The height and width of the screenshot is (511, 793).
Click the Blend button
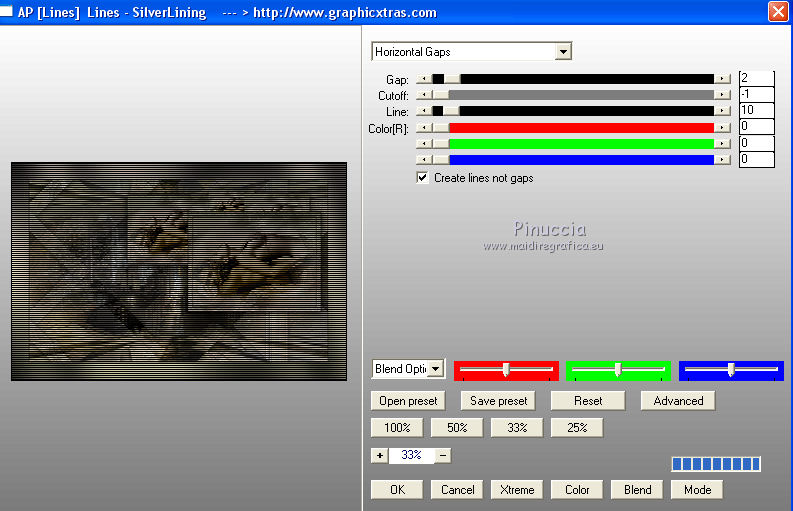coord(637,489)
